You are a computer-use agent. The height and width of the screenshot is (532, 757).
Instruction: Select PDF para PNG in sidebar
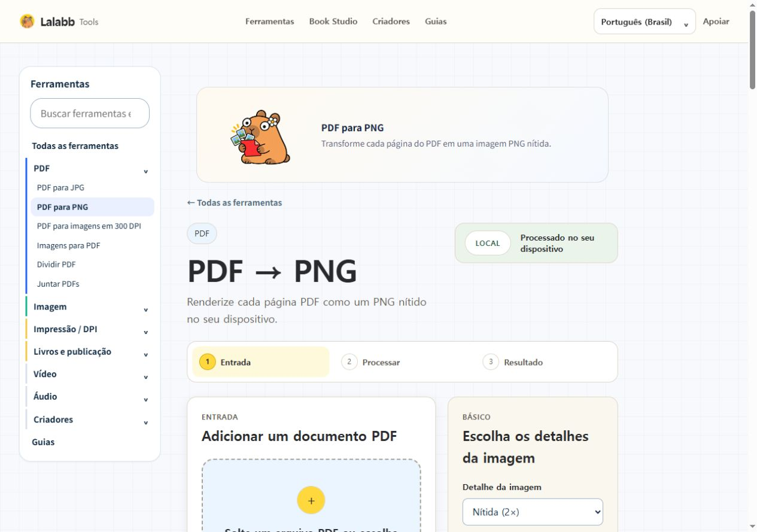click(92, 207)
